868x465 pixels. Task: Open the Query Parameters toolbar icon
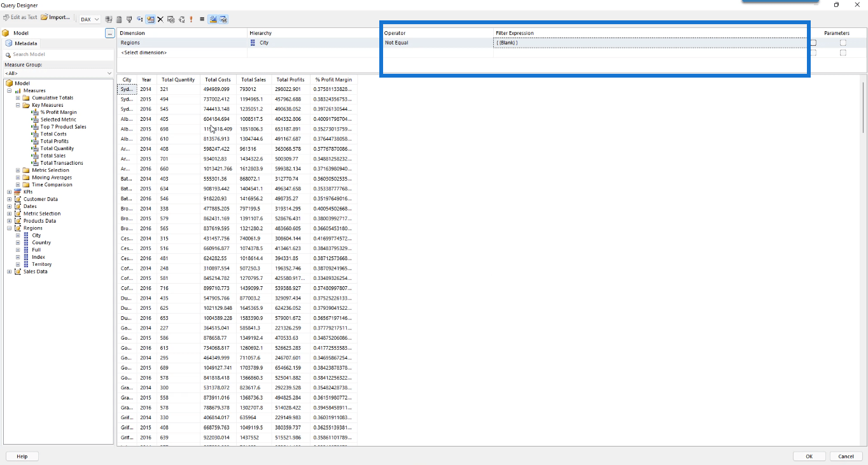[171, 19]
